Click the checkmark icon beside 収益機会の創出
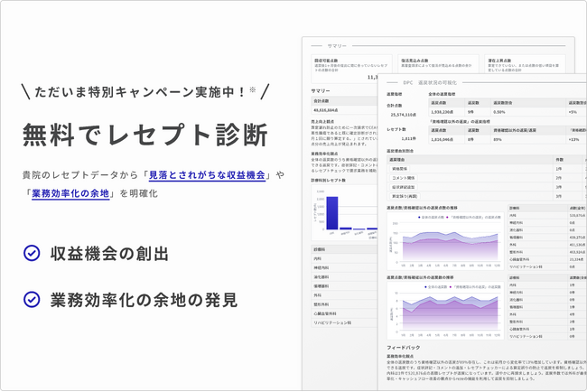Viewport: 587px width, 392px height. click(32, 254)
